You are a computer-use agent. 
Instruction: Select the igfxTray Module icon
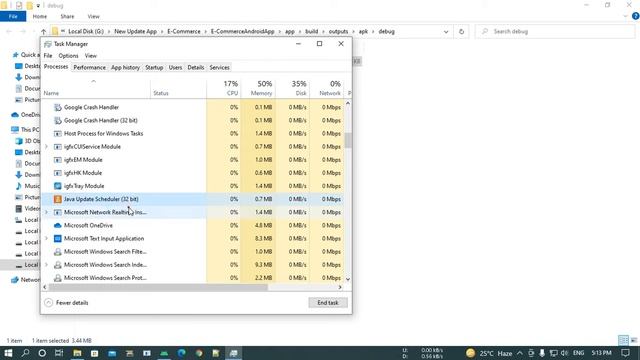58,186
